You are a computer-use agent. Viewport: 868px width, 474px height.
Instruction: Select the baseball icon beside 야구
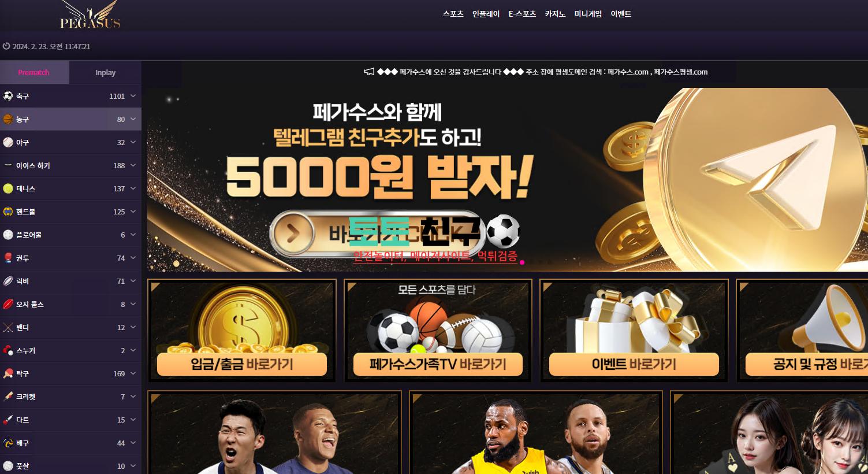[8, 142]
